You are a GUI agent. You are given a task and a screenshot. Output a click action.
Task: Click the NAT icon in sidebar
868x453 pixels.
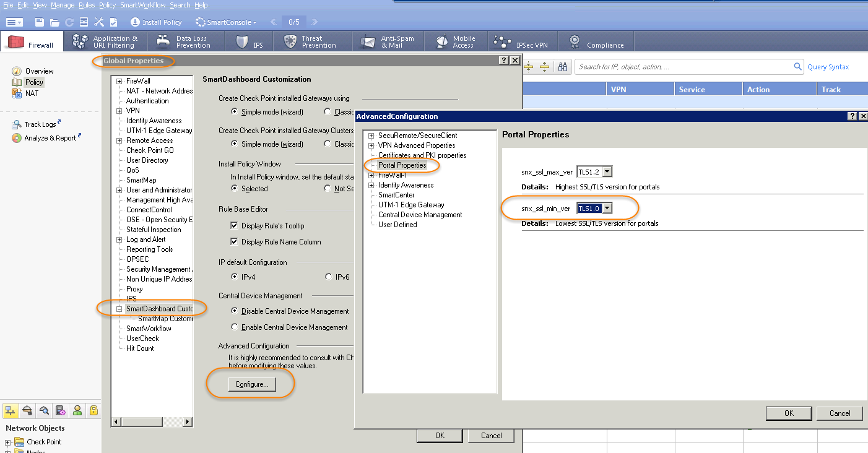(x=17, y=93)
